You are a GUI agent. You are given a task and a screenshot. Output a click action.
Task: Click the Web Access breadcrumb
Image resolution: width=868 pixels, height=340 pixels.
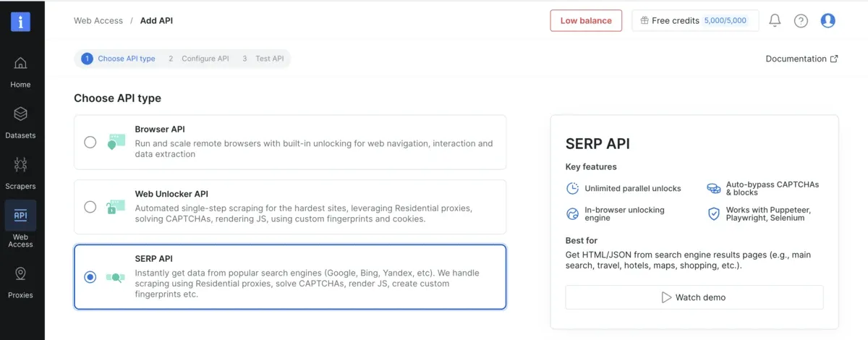tap(98, 20)
